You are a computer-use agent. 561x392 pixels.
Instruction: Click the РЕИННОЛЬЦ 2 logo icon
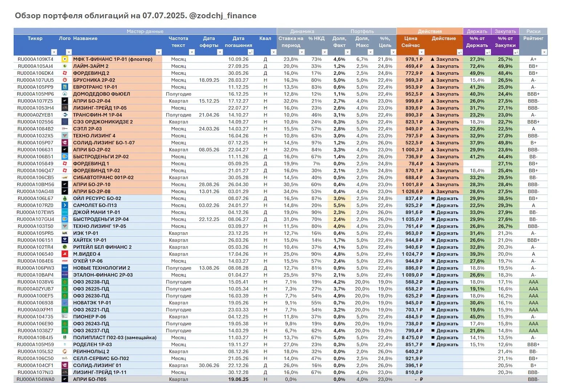click(65, 351)
